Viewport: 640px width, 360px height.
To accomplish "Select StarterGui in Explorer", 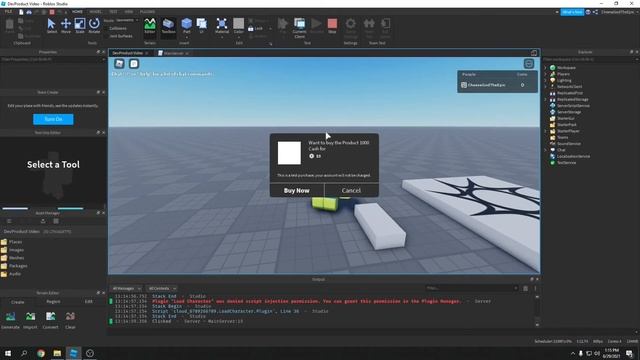I will pos(565,118).
